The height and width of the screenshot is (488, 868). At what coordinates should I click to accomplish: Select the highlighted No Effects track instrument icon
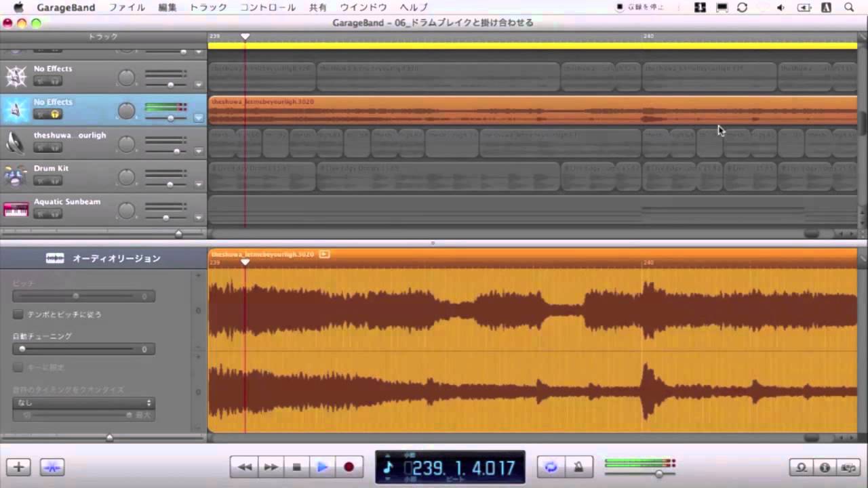[16, 110]
